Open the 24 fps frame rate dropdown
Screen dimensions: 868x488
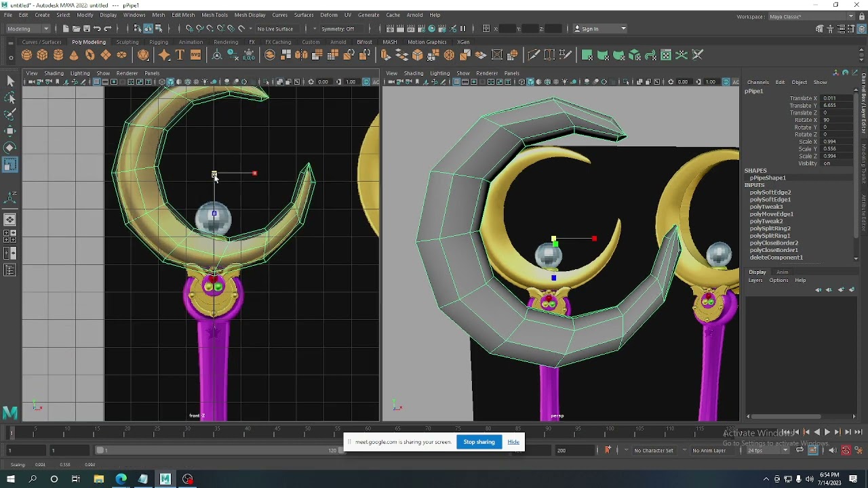pyautogui.click(x=768, y=450)
